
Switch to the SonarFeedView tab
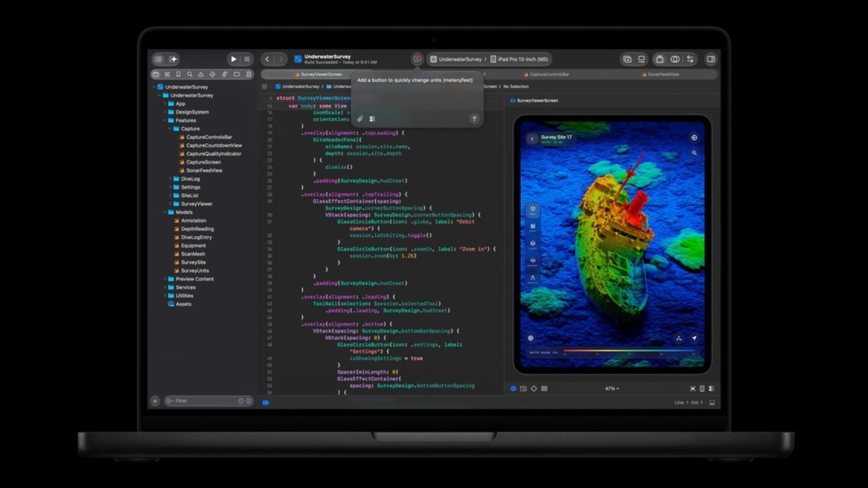(660, 74)
